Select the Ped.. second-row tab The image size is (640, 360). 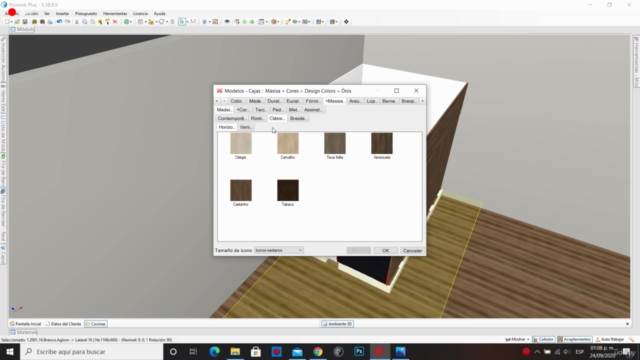278,110
